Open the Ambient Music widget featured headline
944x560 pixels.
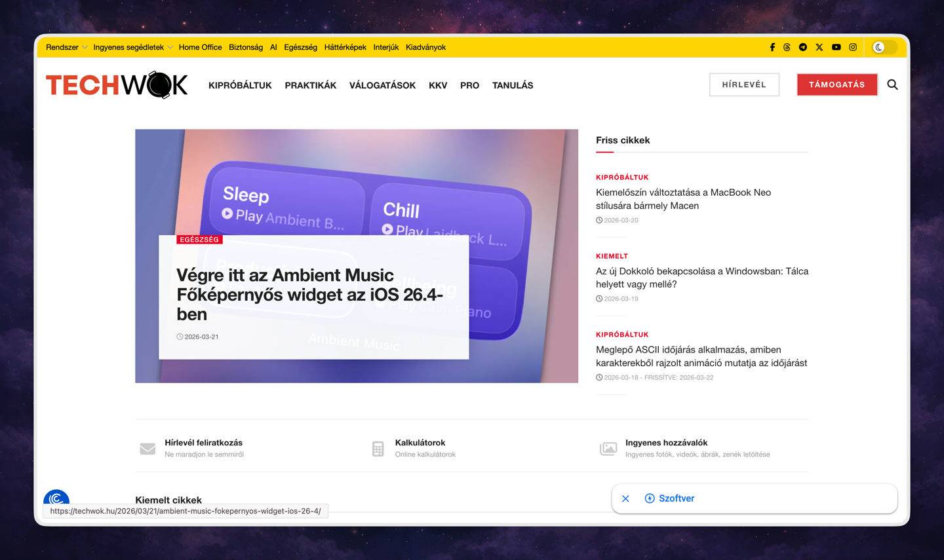pos(309,295)
